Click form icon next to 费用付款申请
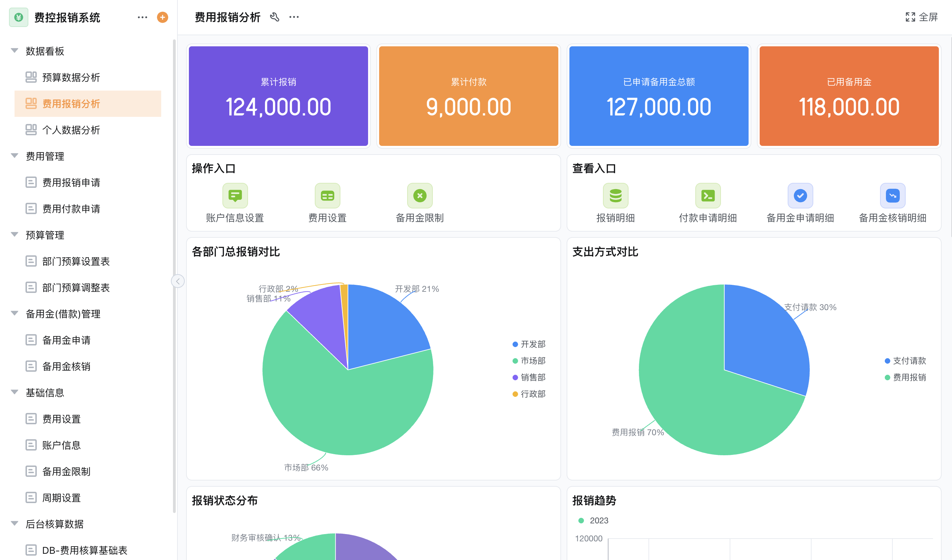The image size is (952, 560). coord(31,208)
